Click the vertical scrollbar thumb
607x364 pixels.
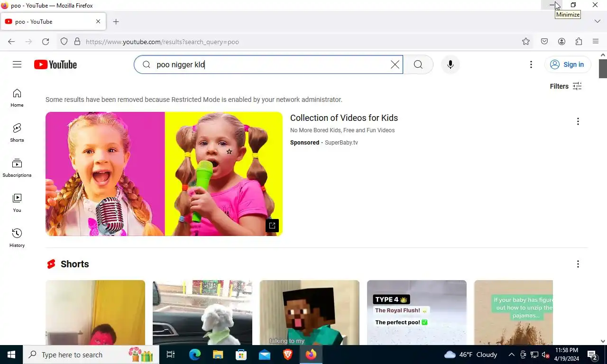click(603, 69)
